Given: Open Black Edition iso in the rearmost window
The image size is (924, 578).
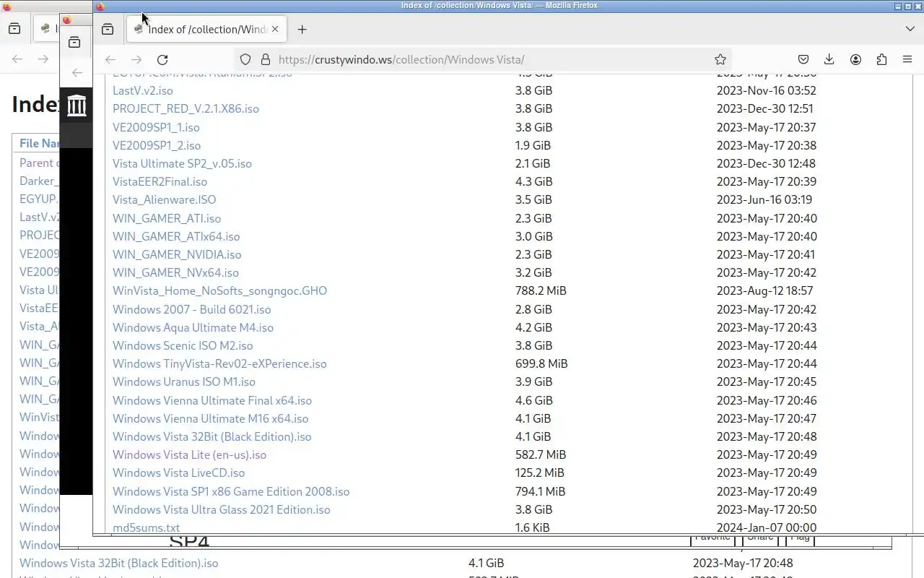Looking at the screenshot, I should pyautogui.click(x=118, y=563).
